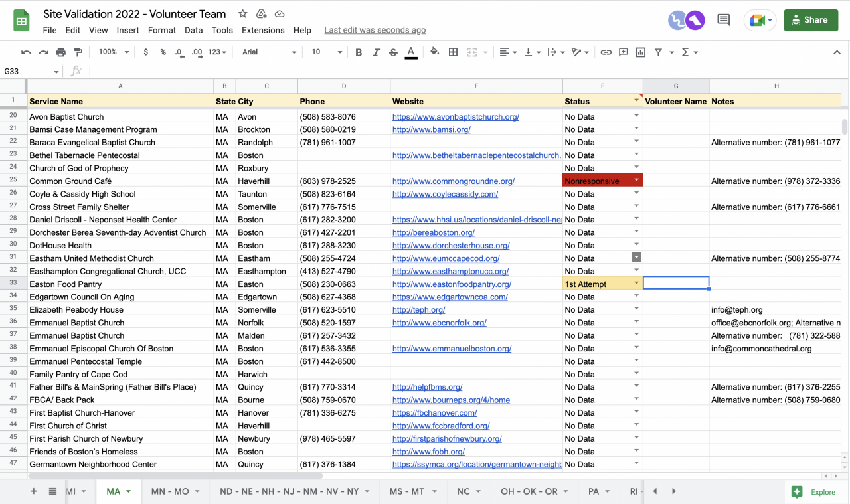Open the teph.org website link
The height and width of the screenshot is (504, 850).
coord(418,310)
